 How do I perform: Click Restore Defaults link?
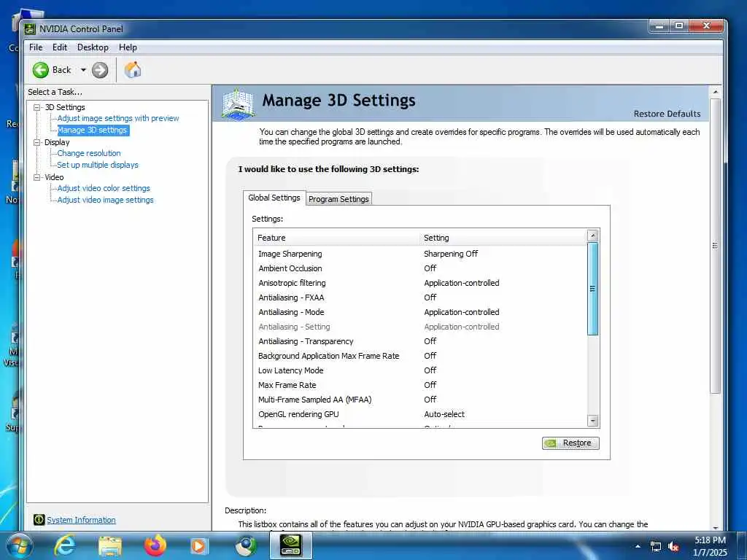667,114
